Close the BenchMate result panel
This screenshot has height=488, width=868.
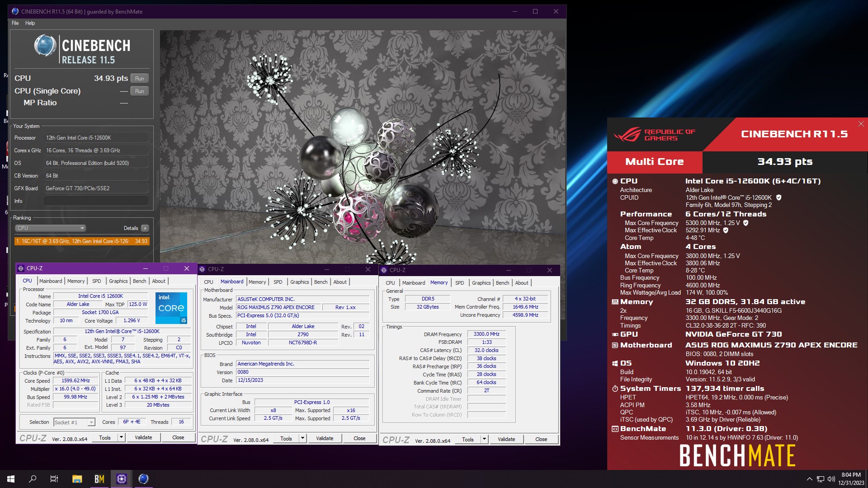coord(861,124)
